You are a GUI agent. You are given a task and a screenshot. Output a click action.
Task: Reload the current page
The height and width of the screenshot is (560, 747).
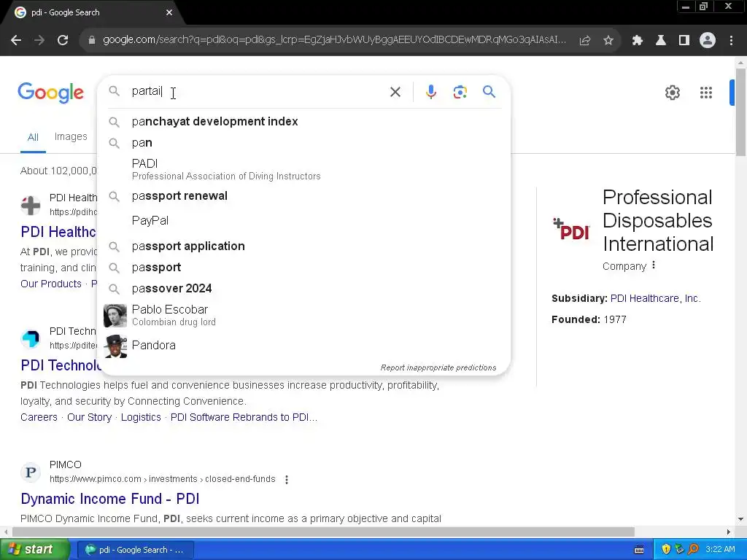[63, 41]
